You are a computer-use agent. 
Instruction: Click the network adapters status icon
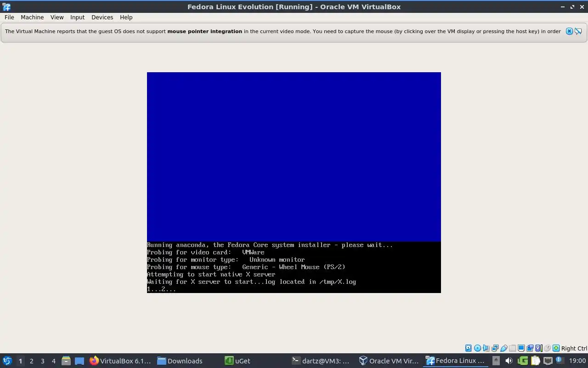pyautogui.click(x=495, y=348)
